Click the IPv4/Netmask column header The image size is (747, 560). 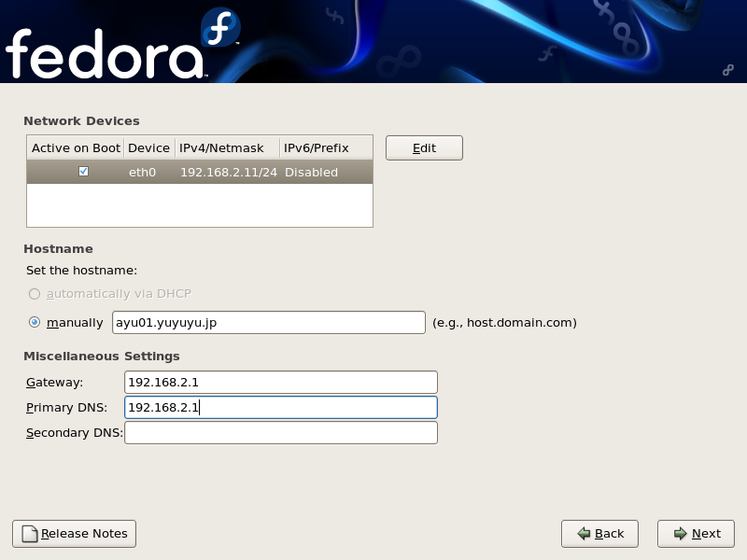[227, 148]
